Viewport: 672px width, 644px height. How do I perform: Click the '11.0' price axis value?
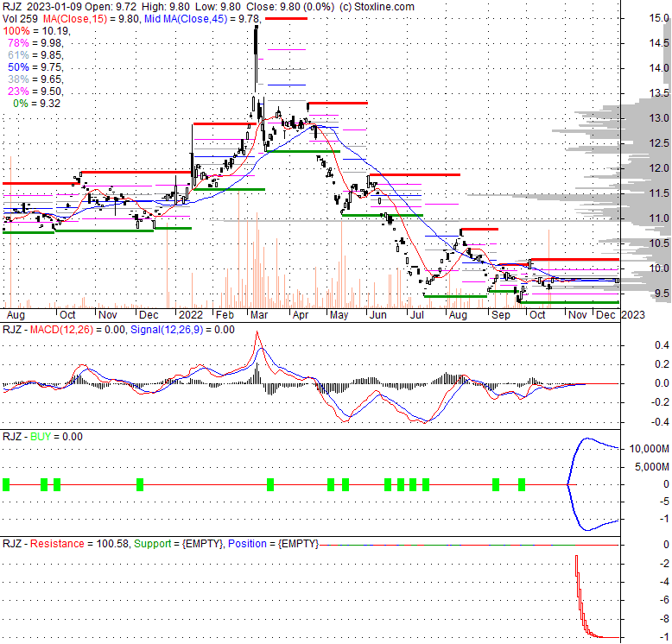click(659, 218)
